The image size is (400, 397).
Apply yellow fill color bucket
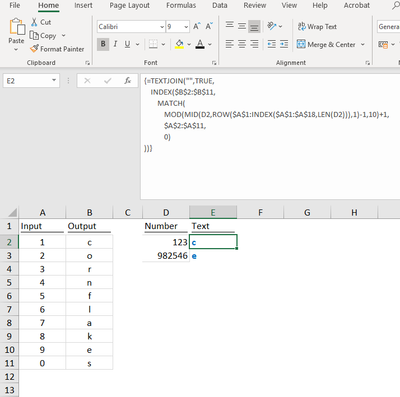pos(179,44)
